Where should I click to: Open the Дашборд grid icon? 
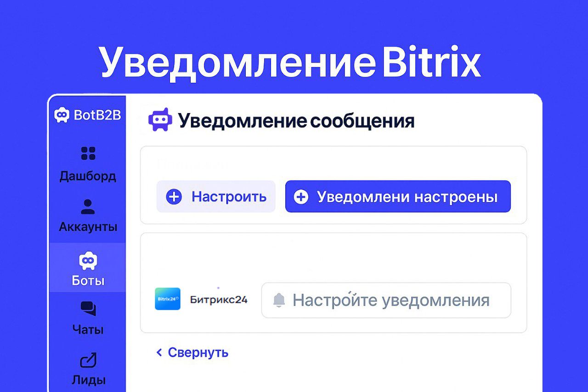click(x=88, y=153)
